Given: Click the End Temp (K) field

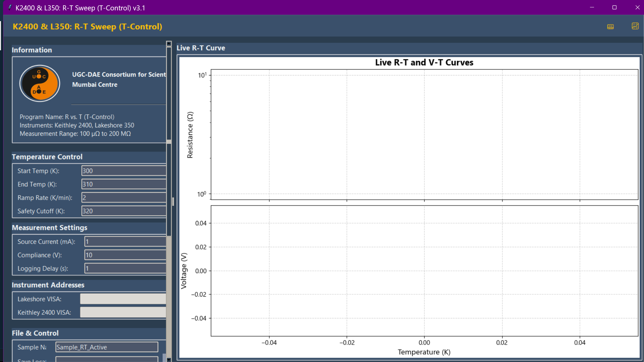Looking at the screenshot, I should click(124, 184).
